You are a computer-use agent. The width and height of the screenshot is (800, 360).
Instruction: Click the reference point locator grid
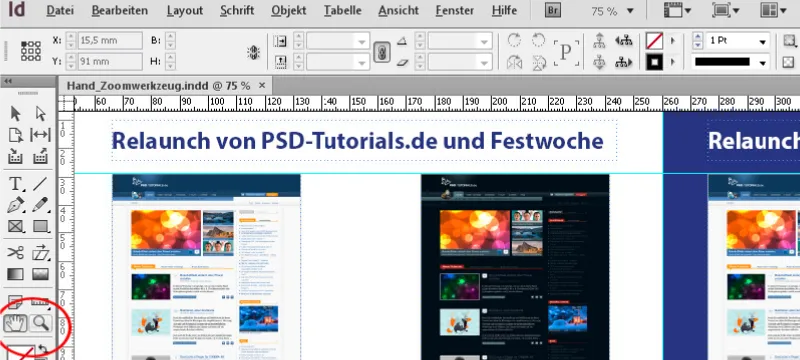click(x=31, y=51)
